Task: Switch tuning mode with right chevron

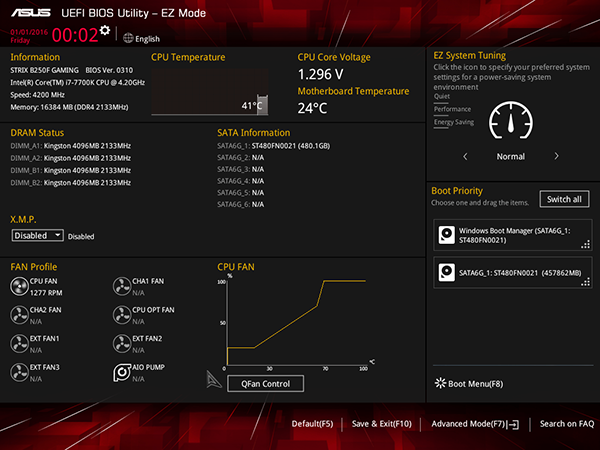Action: click(556, 156)
